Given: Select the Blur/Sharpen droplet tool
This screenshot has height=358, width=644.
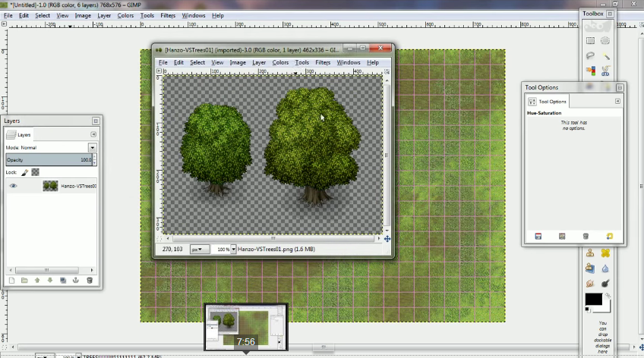Looking at the screenshot, I should click(605, 268).
